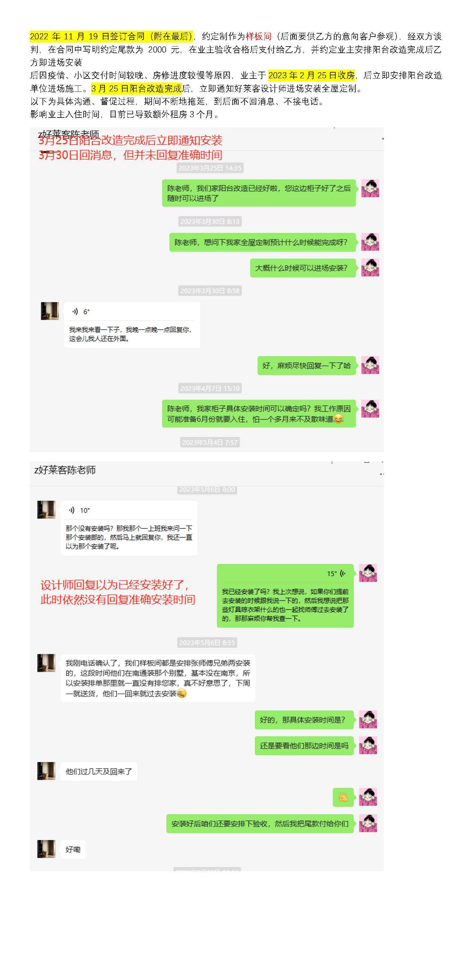Click the second chat title z好莱客陈老师

click(x=65, y=470)
